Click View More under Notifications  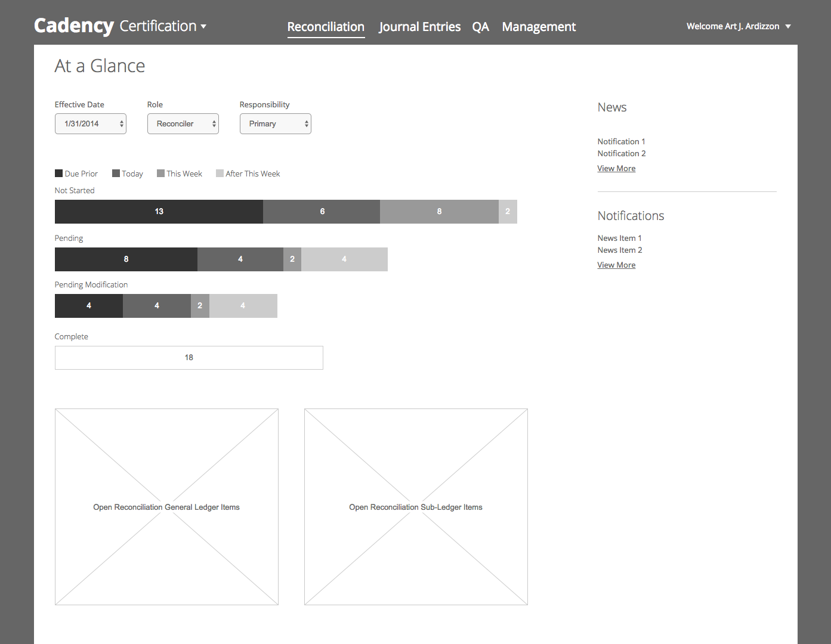pos(616,265)
